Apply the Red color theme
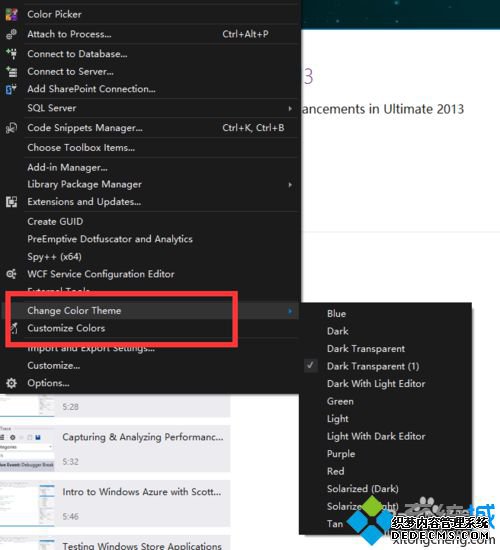Image resolution: width=500 pixels, height=550 pixels. [x=335, y=471]
